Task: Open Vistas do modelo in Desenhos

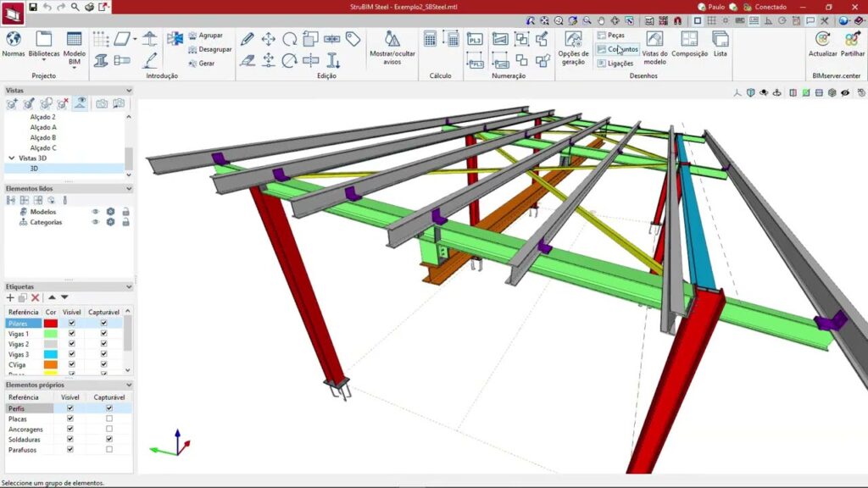Action: [x=654, y=40]
